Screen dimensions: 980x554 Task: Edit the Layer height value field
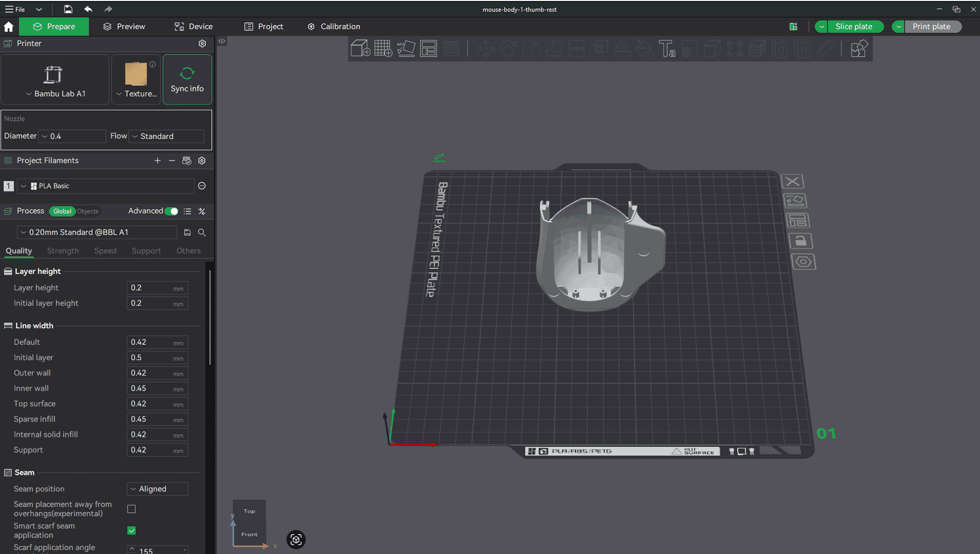pyautogui.click(x=157, y=287)
